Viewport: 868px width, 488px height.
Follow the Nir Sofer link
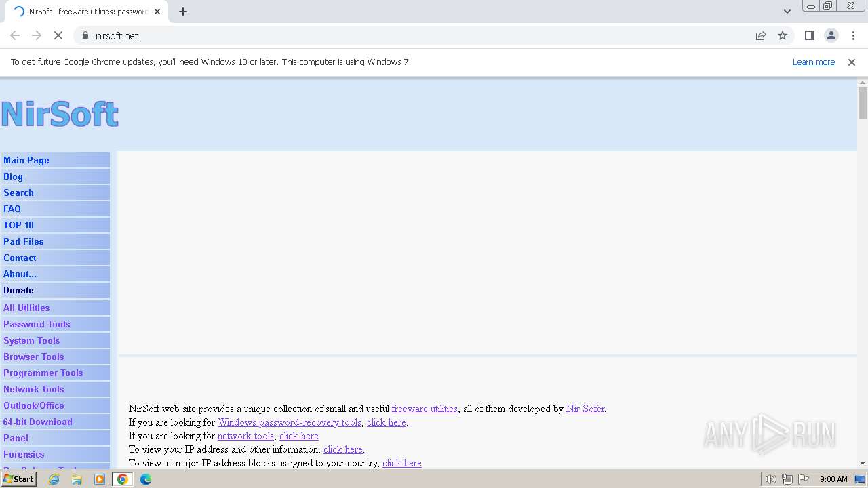click(585, 409)
